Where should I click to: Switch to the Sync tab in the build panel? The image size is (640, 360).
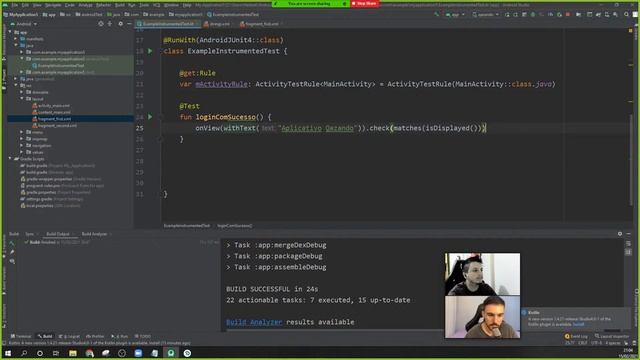click(x=29, y=234)
